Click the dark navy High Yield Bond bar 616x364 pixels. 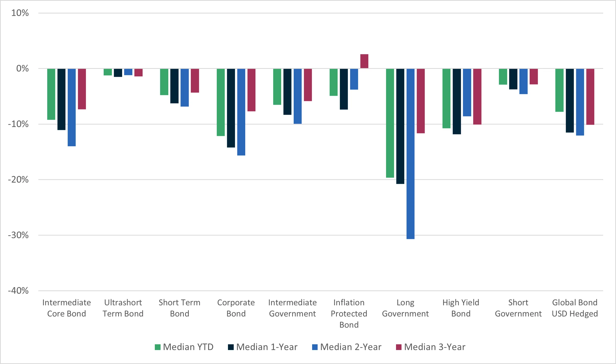[x=457, y=101]
